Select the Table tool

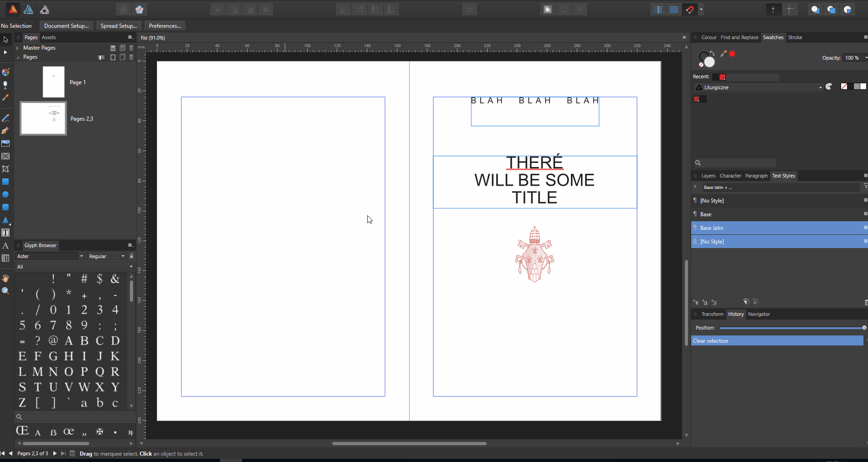[x=5, y=258]
